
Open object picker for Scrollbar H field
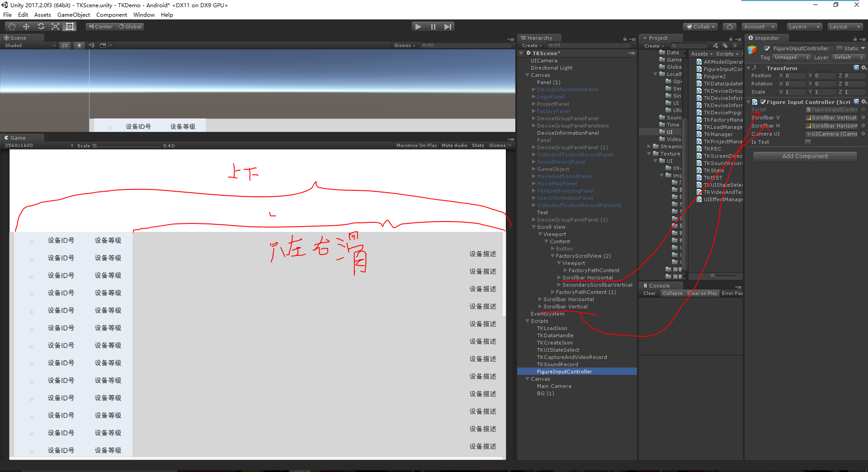click(863, 126)
